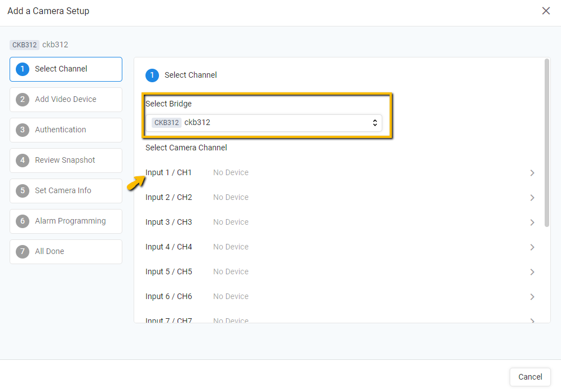Go to step 1 Select Channel
Screen dimensions: 561x392
point(66,69)
